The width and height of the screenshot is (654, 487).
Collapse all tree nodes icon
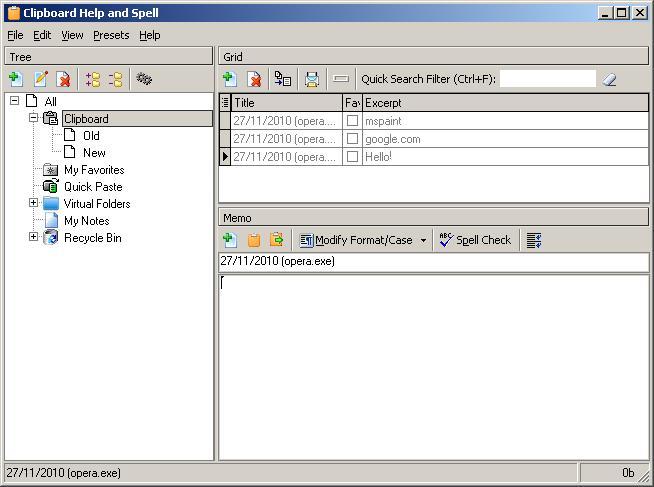116,79
